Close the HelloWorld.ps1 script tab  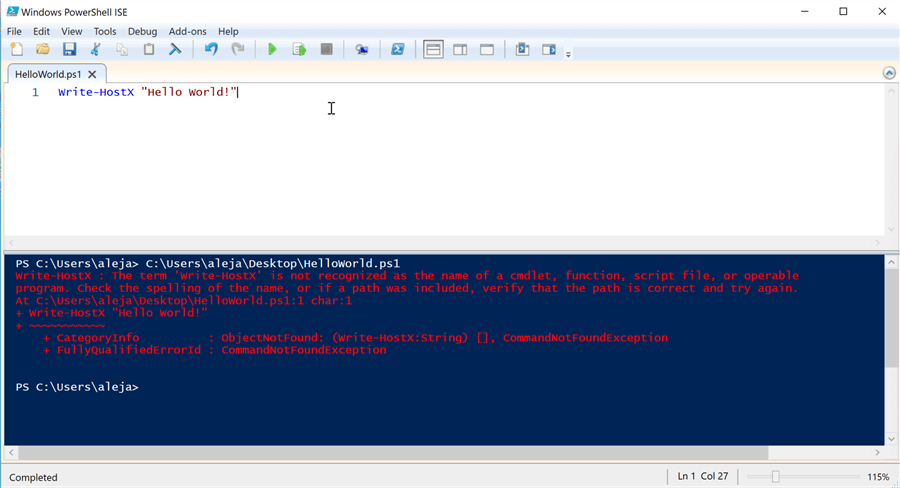(92, 75)
